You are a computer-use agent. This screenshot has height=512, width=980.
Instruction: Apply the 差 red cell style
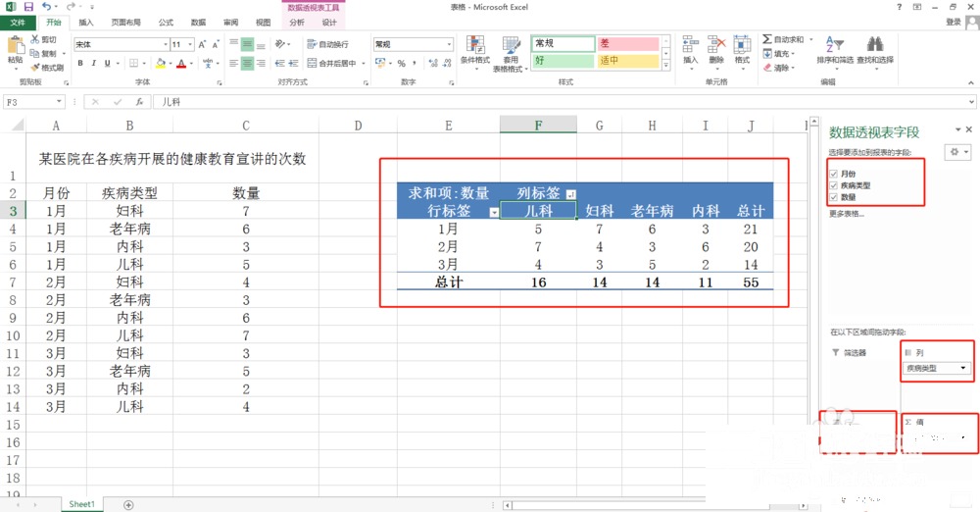(627, 44)
